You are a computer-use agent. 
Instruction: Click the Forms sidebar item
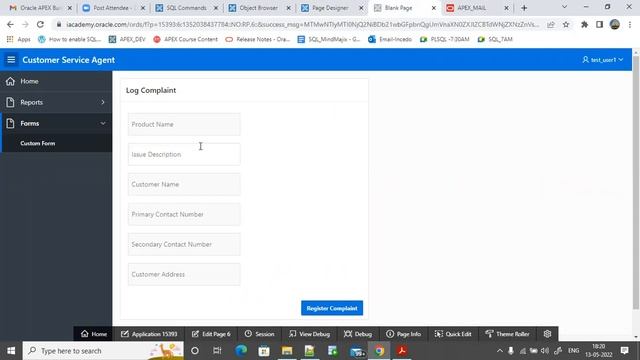(x=56, y=123)
